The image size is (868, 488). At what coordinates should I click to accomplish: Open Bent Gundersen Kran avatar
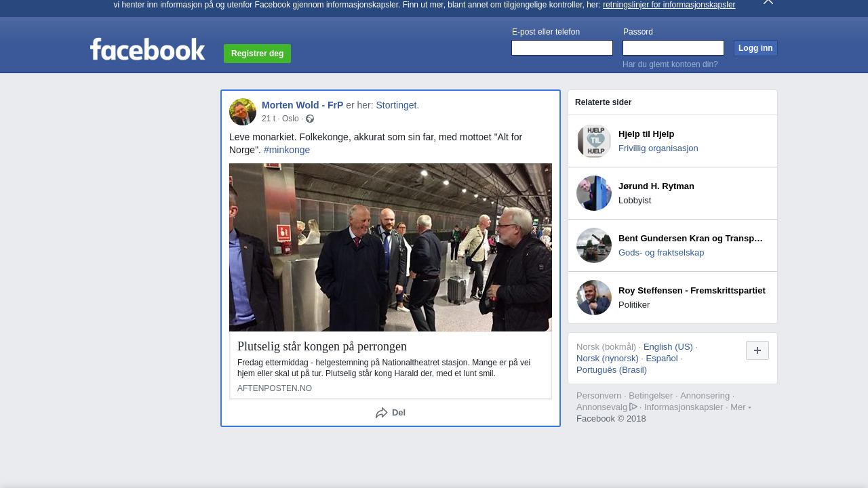[x=594, y=245]
